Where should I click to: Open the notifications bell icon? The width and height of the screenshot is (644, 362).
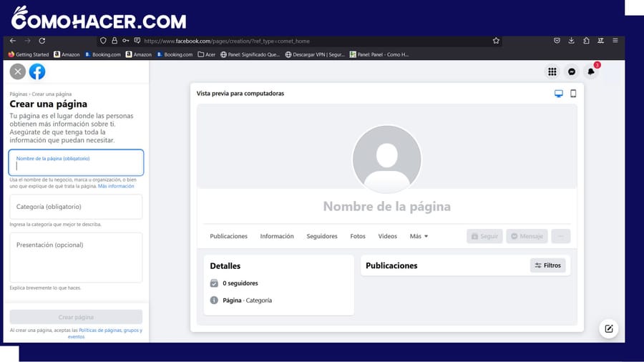coord(591,72)
